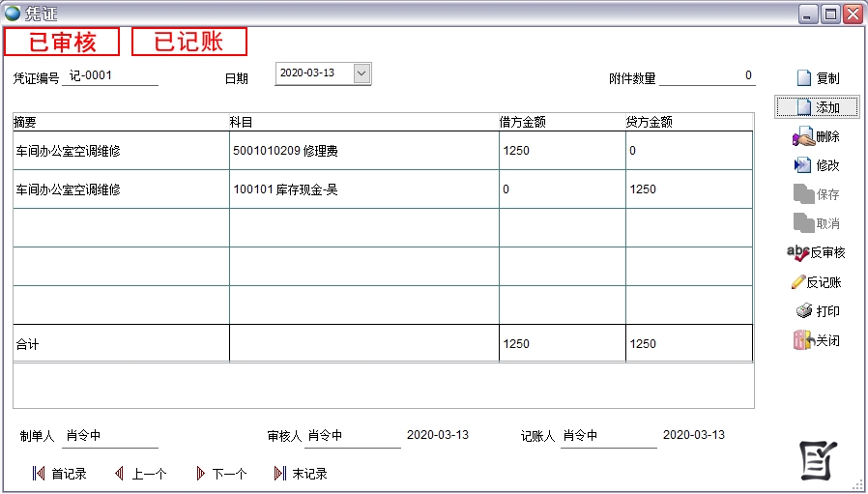
Task: Click the 凭证编号 field 记-0001
Action: [x=109, y=76]
